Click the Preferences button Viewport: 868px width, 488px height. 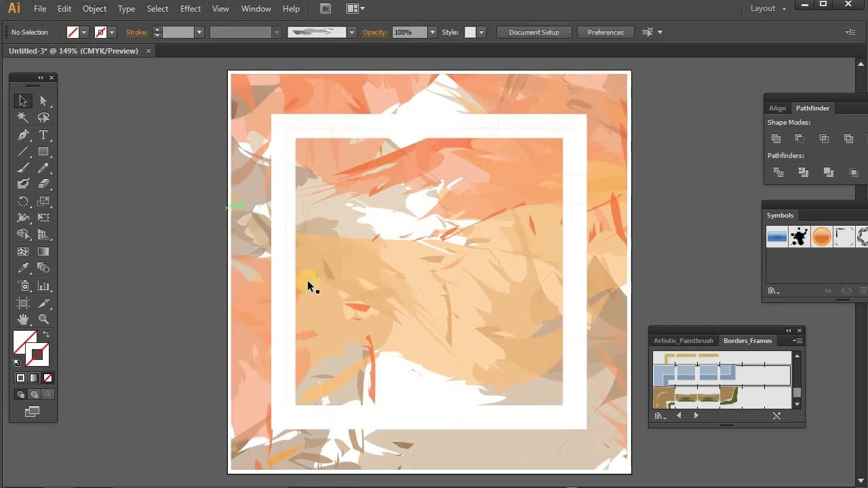point(606,32)
